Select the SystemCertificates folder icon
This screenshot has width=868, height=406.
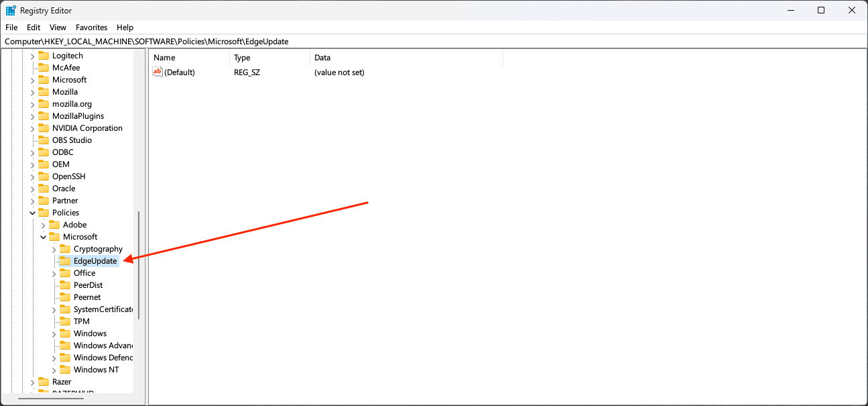point(65,309)
